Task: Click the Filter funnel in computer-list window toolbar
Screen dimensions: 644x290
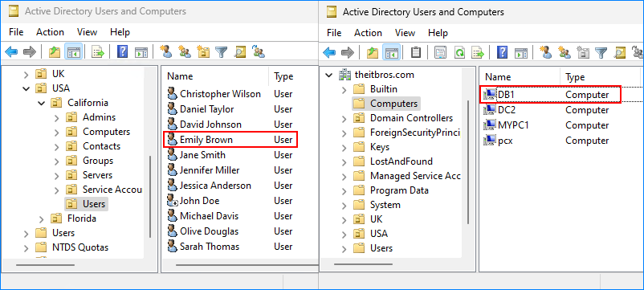Action: [601, 52]
